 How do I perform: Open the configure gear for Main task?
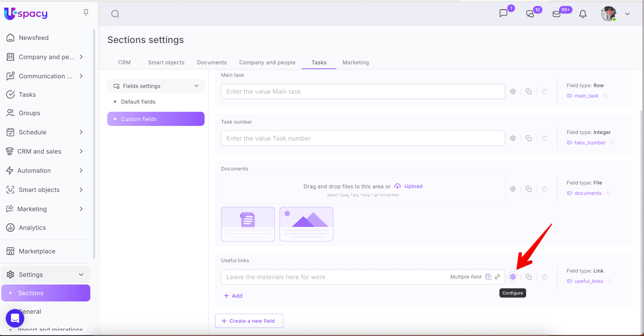pos(513,91)
